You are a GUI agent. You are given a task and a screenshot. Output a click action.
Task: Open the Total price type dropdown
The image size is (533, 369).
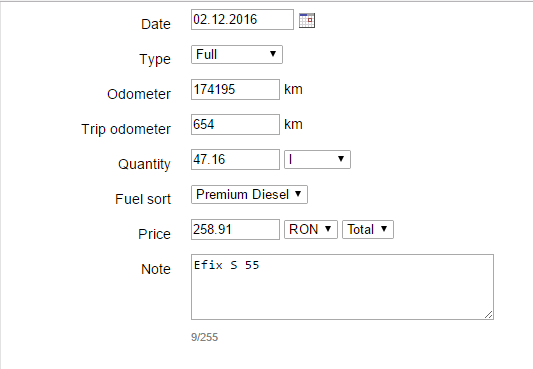point(368,230)
